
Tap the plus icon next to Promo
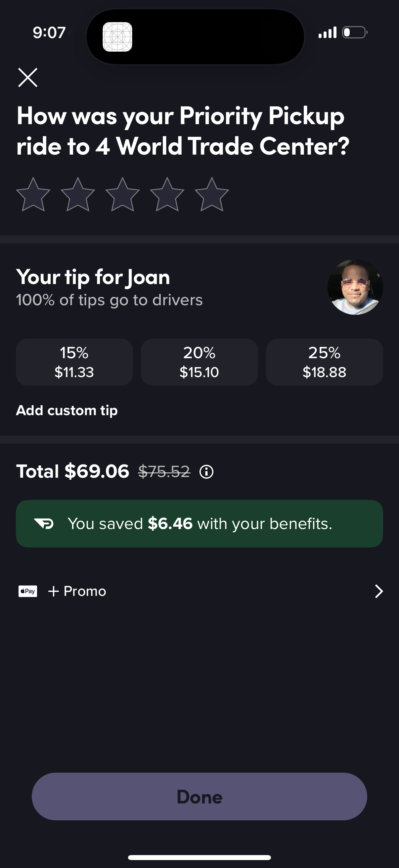tap(54, 591)
